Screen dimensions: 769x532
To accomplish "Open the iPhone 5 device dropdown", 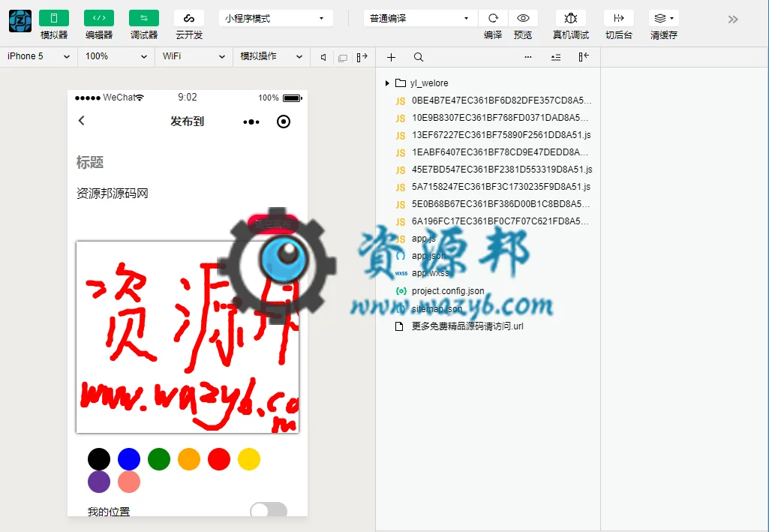I will pos(39,56).
